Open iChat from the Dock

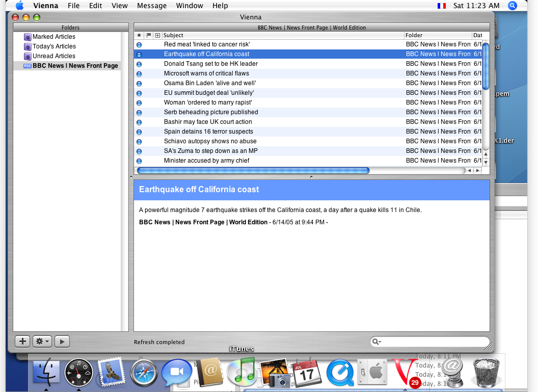click(177, 373)
